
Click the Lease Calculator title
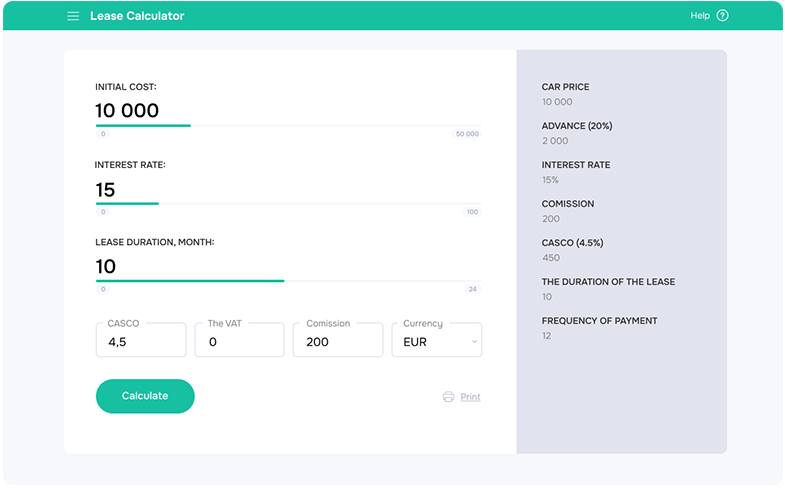[x=137, y=16]
